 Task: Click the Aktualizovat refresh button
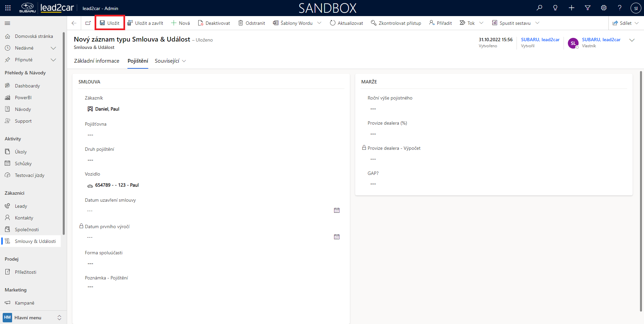click(x=346, y=23)
